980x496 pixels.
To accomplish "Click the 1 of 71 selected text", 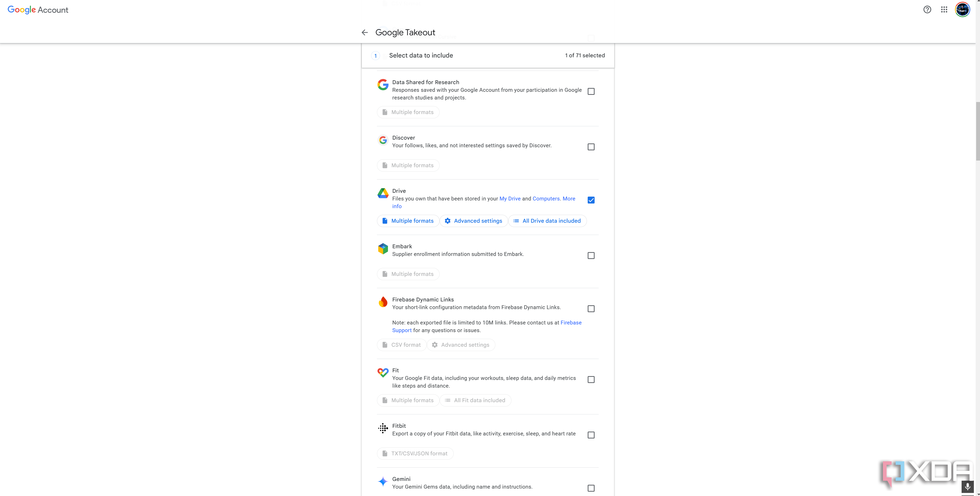I will (x=585, y=55).
